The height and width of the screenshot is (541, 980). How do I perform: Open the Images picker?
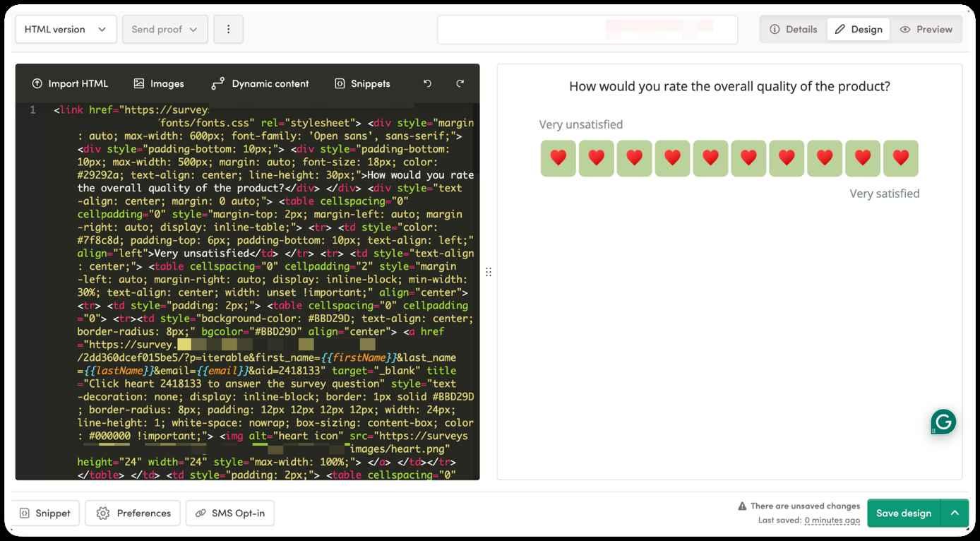tap(159, 83)
